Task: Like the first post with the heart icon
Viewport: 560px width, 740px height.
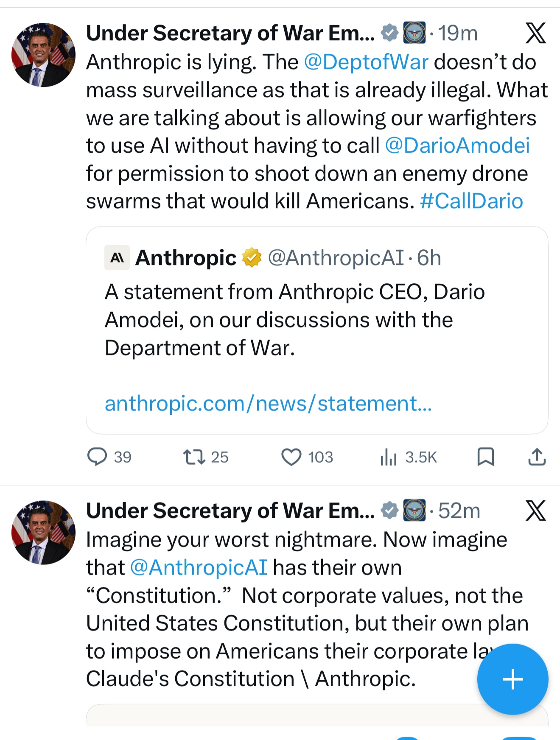Action: [x=291, y=457]
